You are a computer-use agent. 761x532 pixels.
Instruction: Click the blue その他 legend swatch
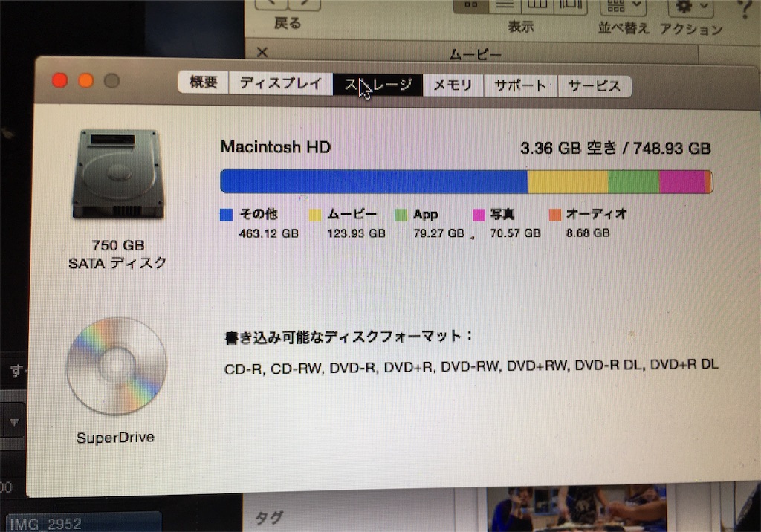point(226,215)
